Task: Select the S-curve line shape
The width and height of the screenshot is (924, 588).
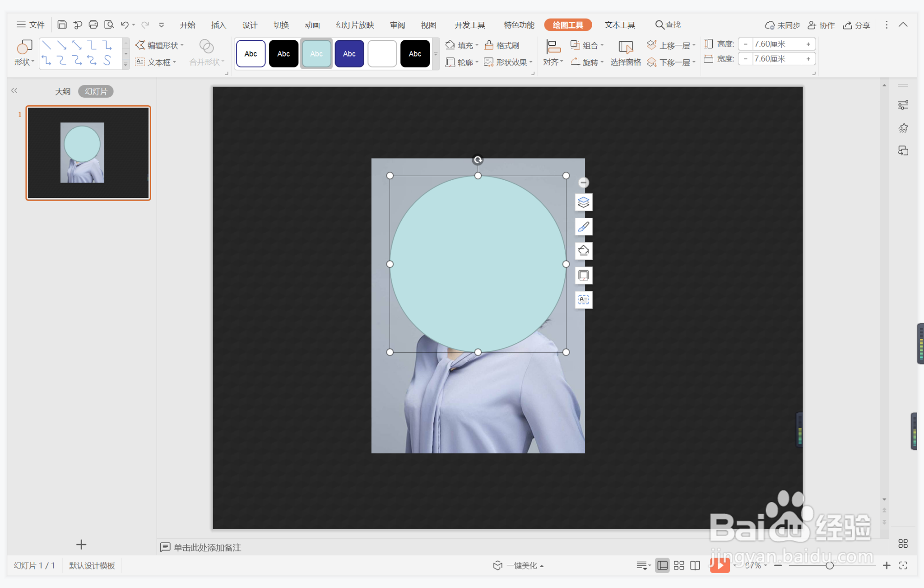Action: 107,60
